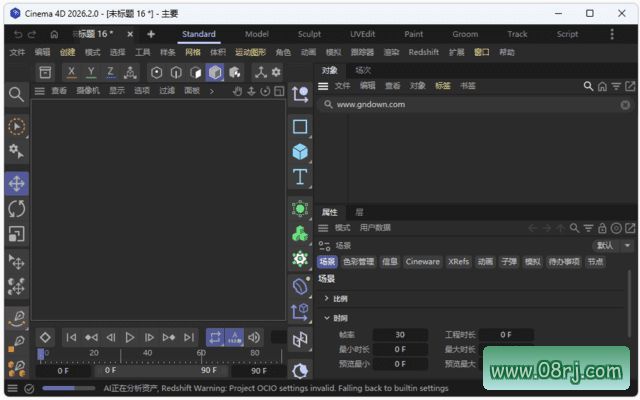Open attribute manager hamburger menu

[x=323, y=228]
